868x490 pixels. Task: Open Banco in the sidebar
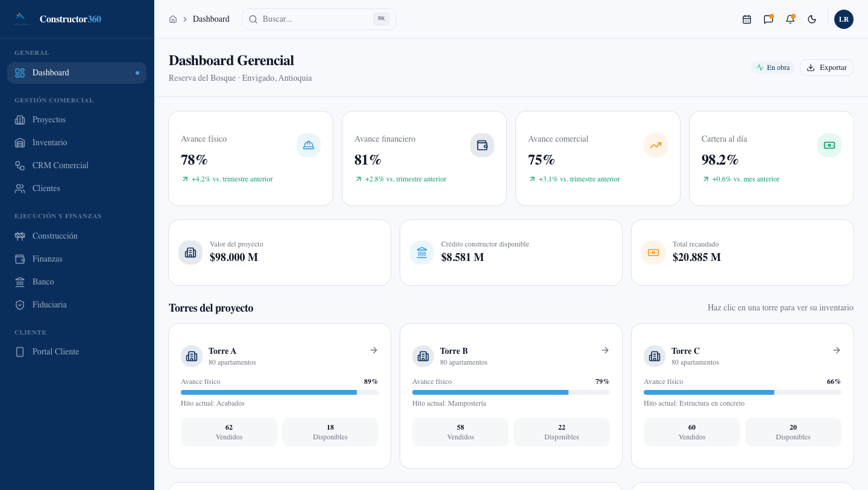click(77, 282)
